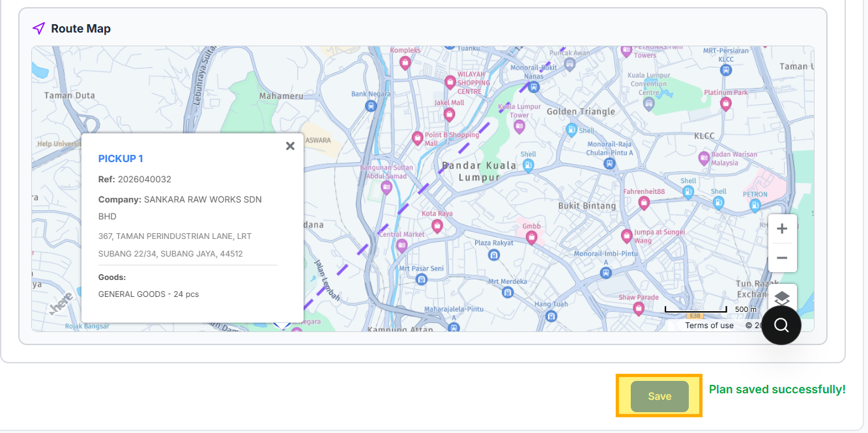Click the Gmbb shopping pin
The image size is (868, 433).
(532, 238)
